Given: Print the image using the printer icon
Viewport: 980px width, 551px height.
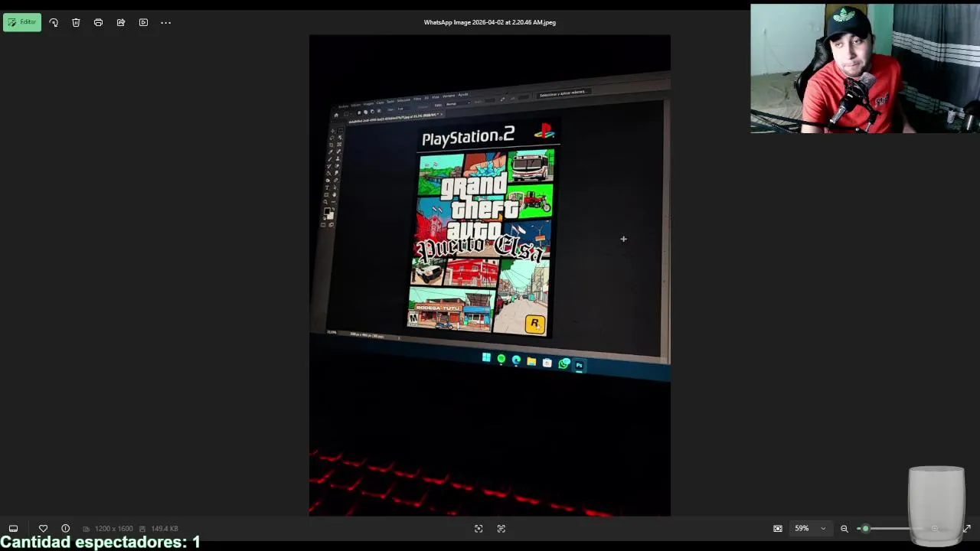Looking at the screenshot, I should [x=98, y=23].
